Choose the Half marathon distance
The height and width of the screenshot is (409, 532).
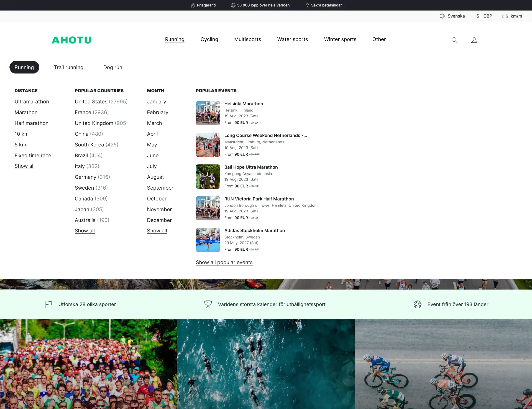coord(31,123)
